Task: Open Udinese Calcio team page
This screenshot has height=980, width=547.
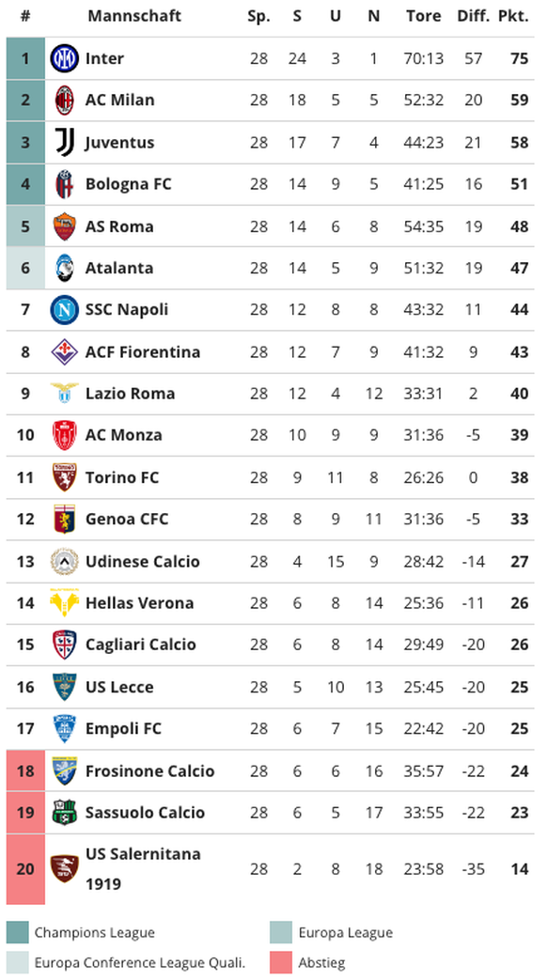Action: (143, 561)
